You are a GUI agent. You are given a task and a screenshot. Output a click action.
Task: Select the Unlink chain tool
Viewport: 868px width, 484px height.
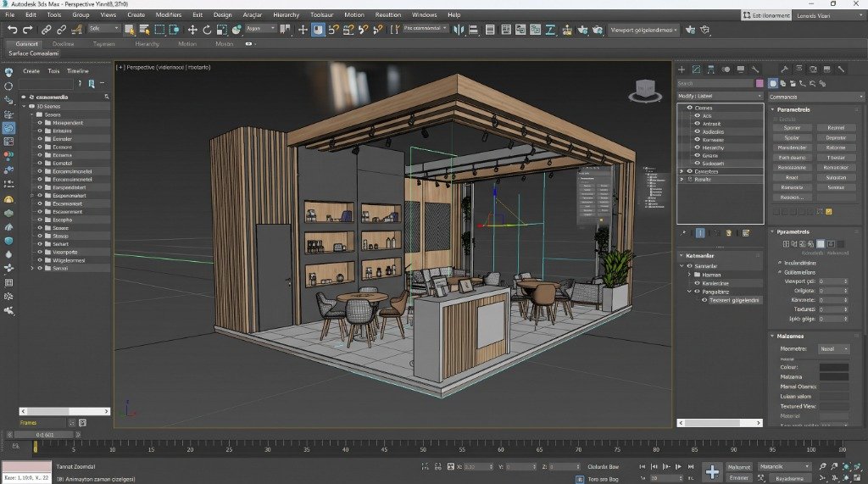pos(61,30)
